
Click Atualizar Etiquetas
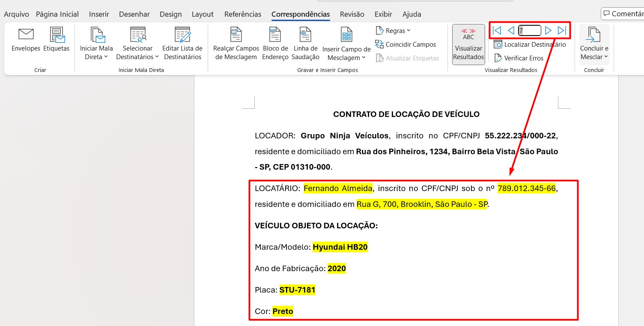tap(407, 58)
